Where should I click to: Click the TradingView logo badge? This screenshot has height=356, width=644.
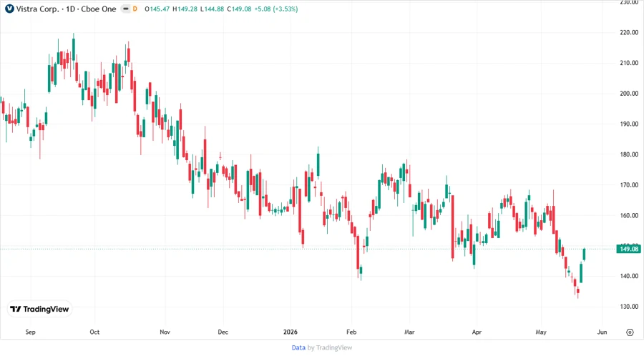pyautogui.click(x=40, y=310)
